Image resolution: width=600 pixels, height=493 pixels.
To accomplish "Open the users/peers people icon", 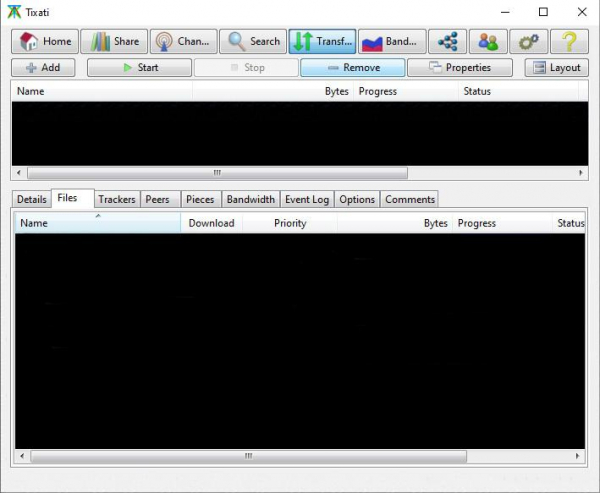I will coord(488,41).
